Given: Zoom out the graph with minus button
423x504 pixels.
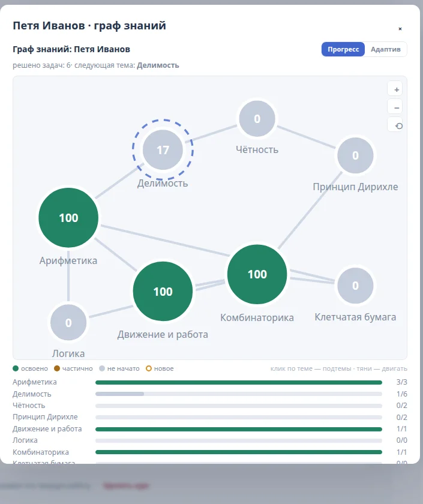Looking at the screenshot, I should point(395,107).
